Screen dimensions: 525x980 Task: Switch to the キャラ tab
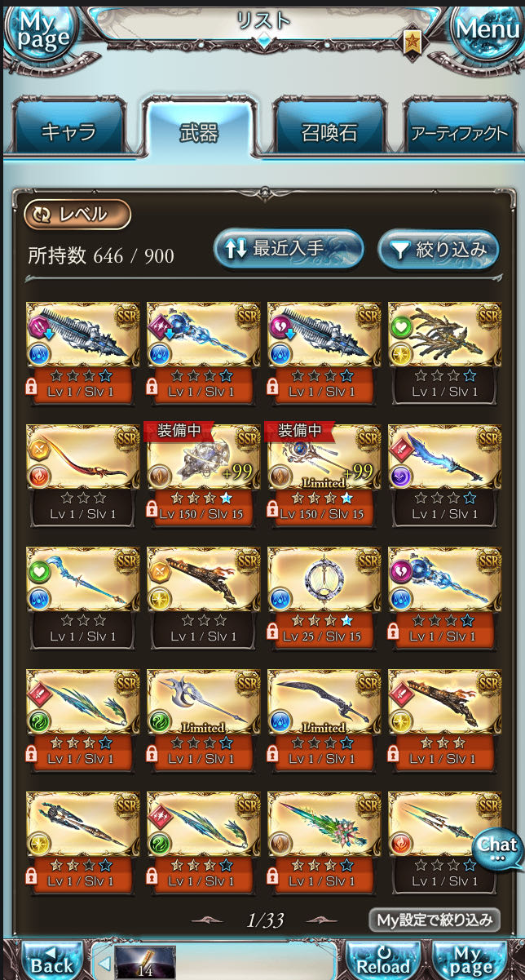(x=68, y=133)
